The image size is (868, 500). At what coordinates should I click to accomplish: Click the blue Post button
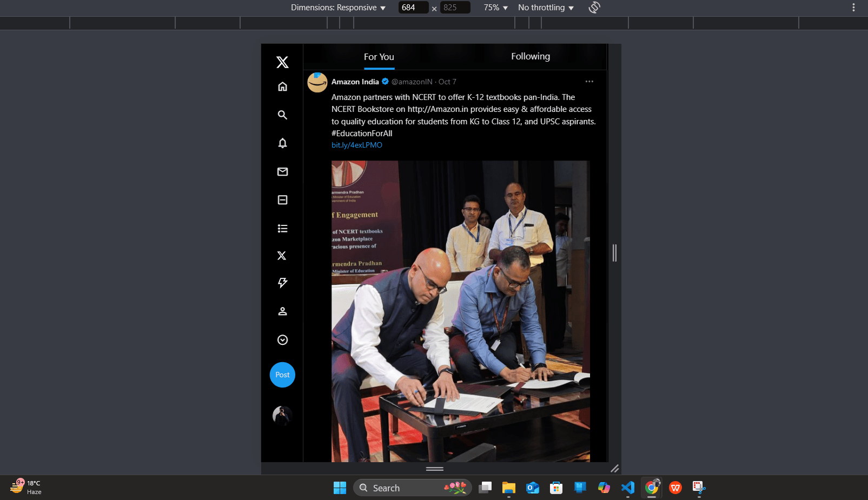click(x=282, y=375)
